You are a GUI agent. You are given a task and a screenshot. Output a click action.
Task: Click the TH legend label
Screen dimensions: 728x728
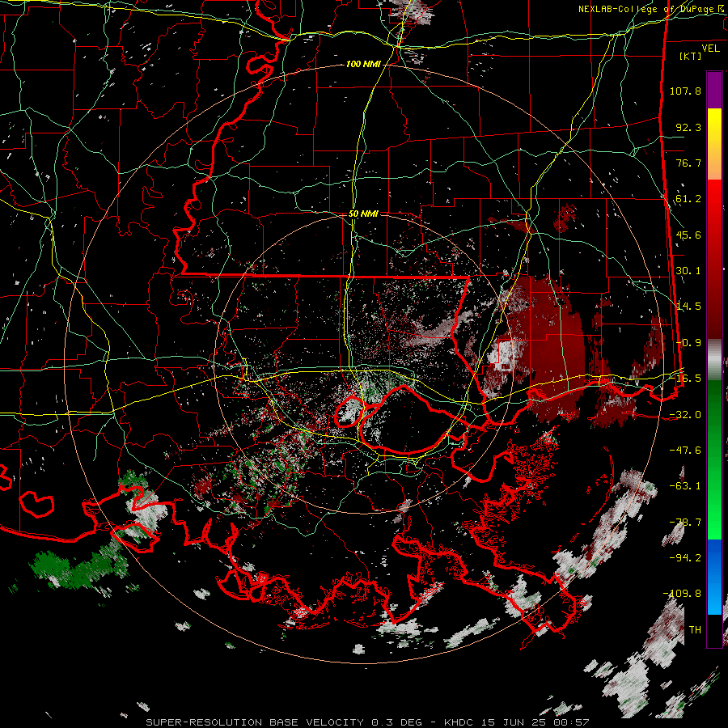695,630
